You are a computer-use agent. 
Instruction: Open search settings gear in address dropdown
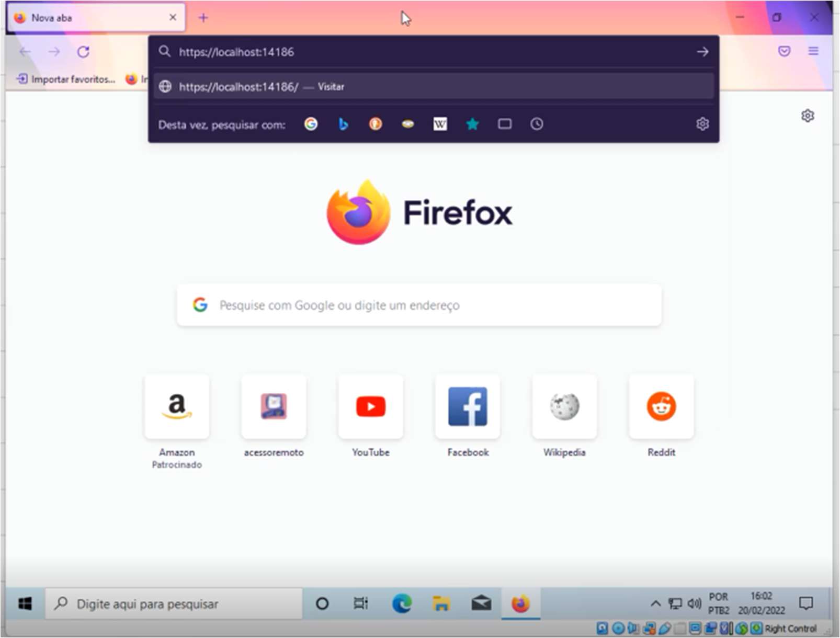click(x=702, y=124)
